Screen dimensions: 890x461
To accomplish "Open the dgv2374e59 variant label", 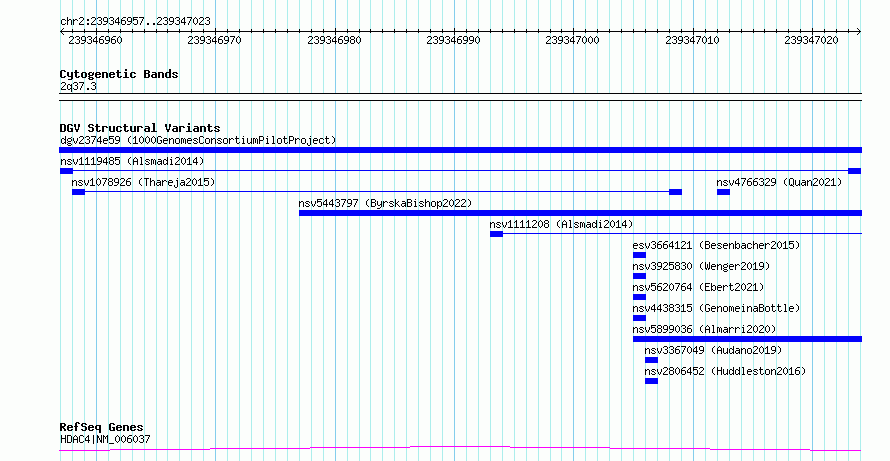I will tap(198, 140).
